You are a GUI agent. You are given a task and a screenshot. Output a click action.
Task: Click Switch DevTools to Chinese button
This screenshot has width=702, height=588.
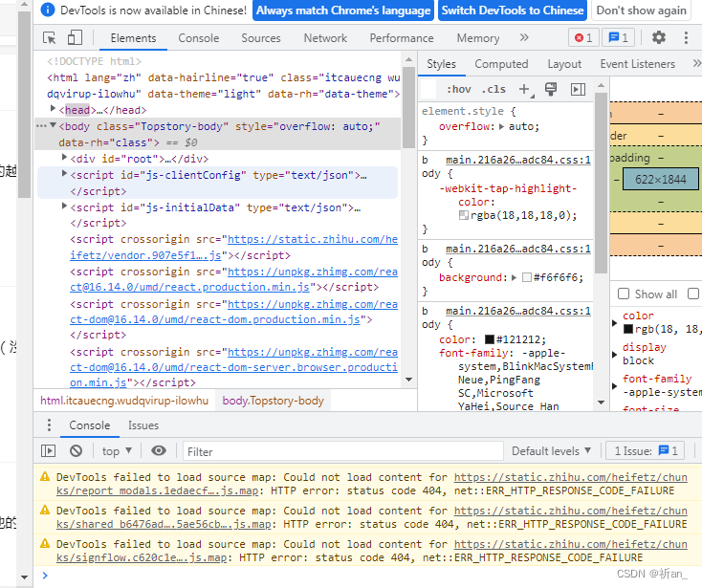tap(513, 11)
